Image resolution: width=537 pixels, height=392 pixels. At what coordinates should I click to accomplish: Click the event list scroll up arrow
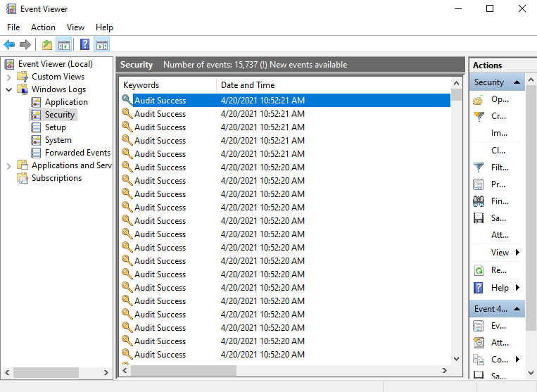[x=456, y=83]
